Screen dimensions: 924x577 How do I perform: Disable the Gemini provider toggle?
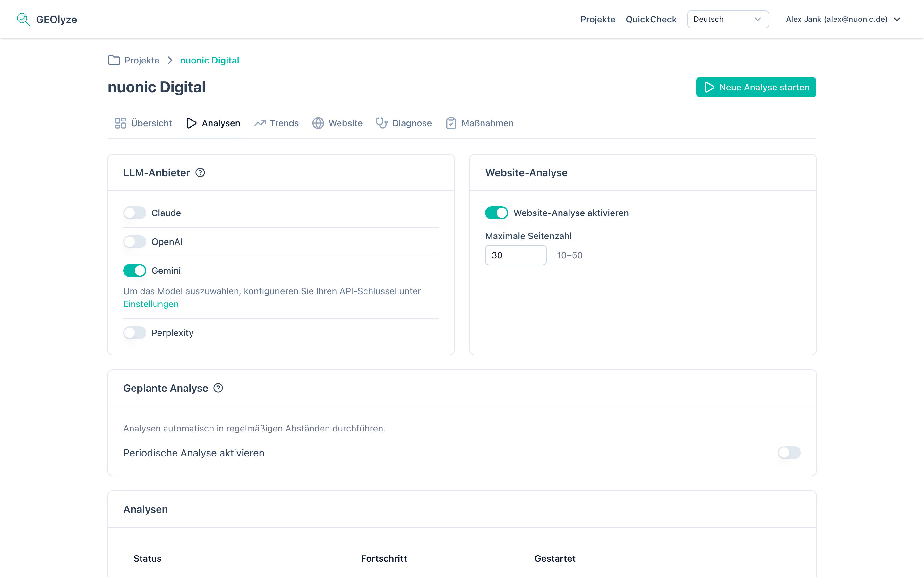point(134,270)
